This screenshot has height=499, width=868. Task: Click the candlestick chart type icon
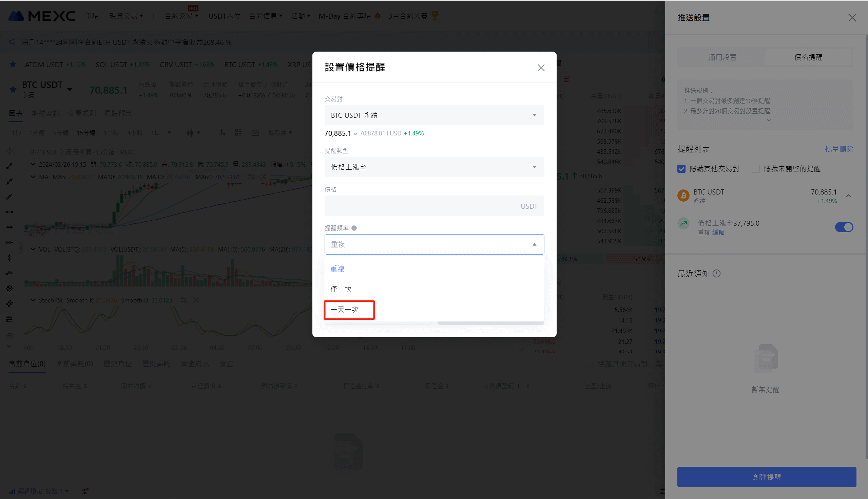190,133
